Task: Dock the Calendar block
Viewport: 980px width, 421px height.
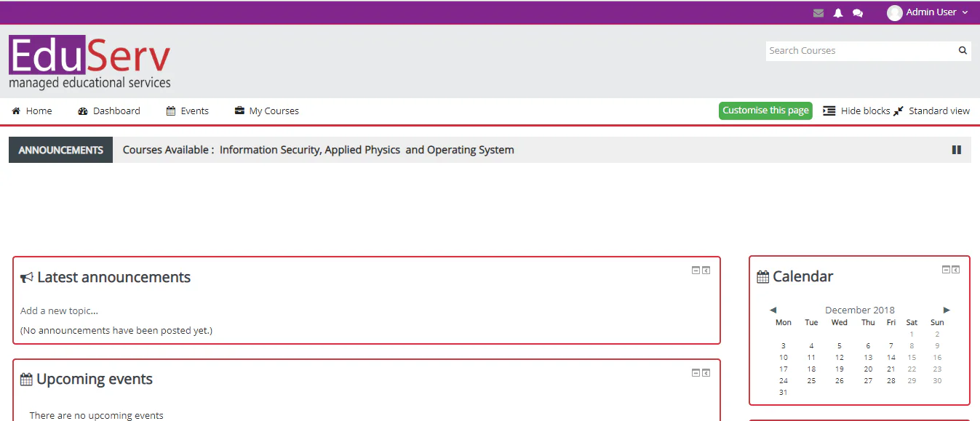Action: (955, 270)
